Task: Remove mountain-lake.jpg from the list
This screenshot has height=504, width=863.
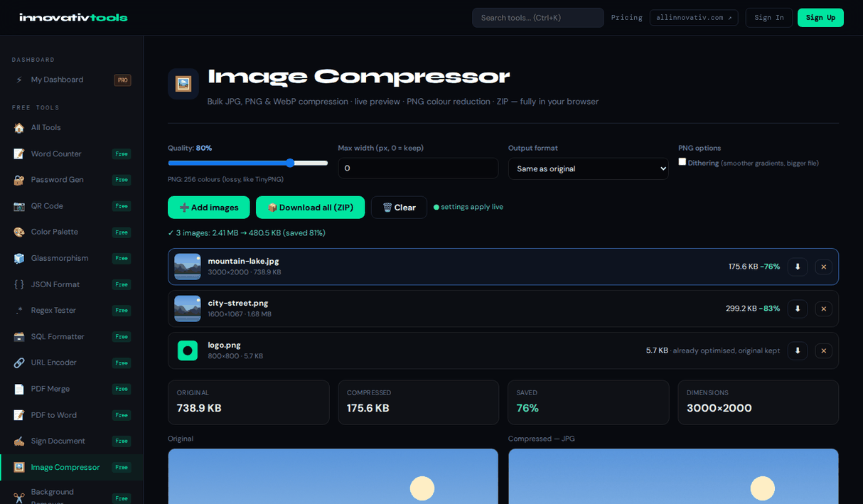Action: pyautogui.click(x=824, y=267)
